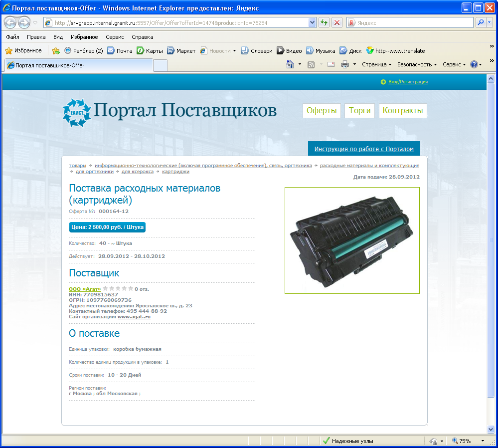This screenshot has height=448, width=498.
Task: Click the Read mail icon
Action: 331,64
